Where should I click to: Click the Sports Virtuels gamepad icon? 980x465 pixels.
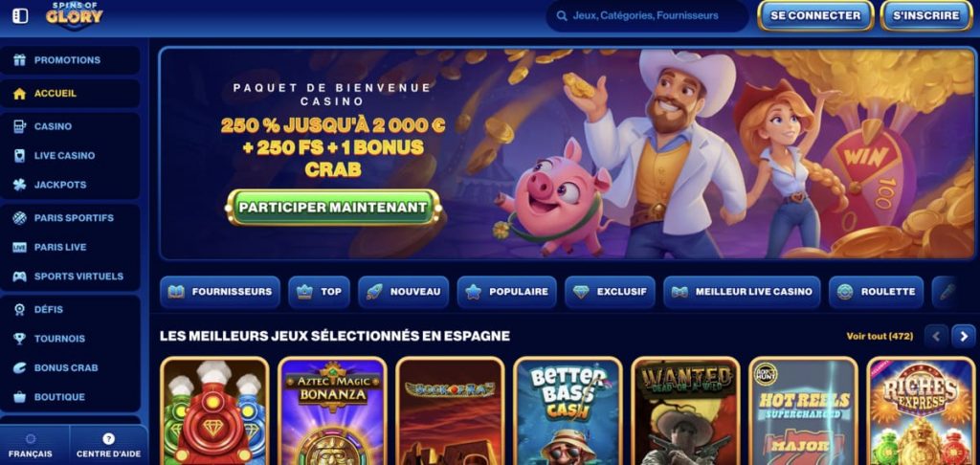(19, 277)
